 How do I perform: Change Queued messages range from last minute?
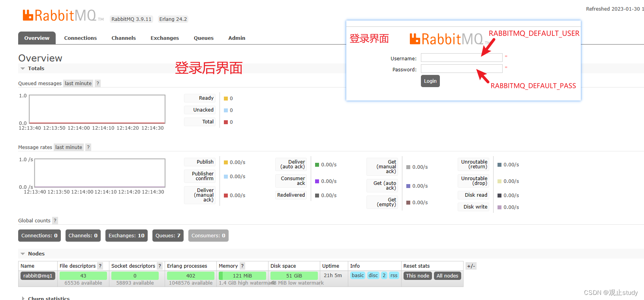pyautogui.click(x=78, y=83)
